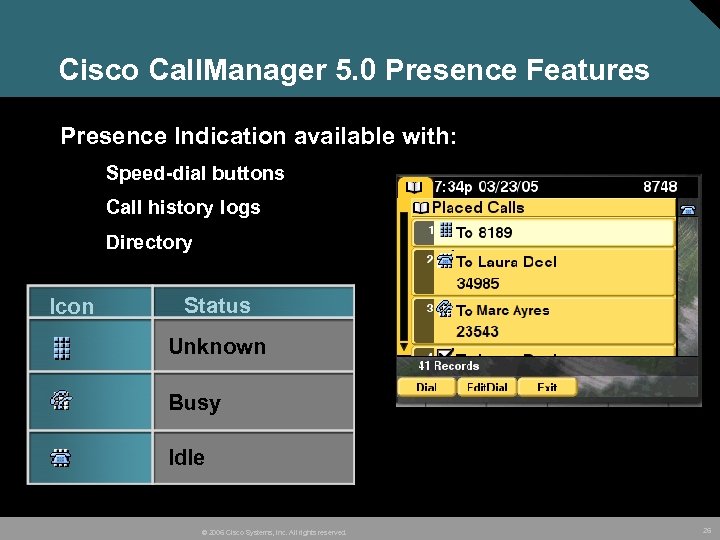Click the 'Speed-dial buttons' bullet text
Screen dimensions: 720x540
[195, 174]
